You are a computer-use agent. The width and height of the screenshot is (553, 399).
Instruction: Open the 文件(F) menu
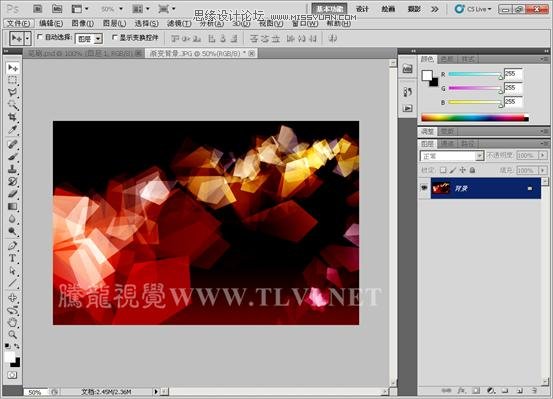click(x=19, y=24)
